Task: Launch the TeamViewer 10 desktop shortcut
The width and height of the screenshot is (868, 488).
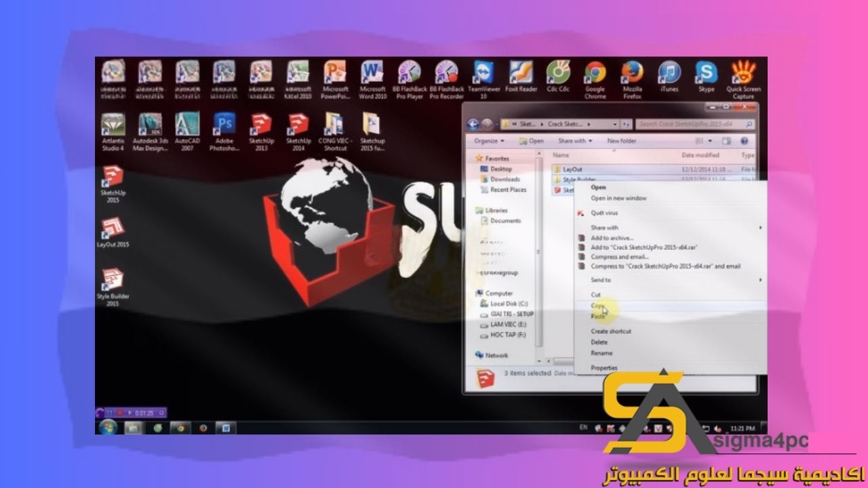Action: coord(484,79)
